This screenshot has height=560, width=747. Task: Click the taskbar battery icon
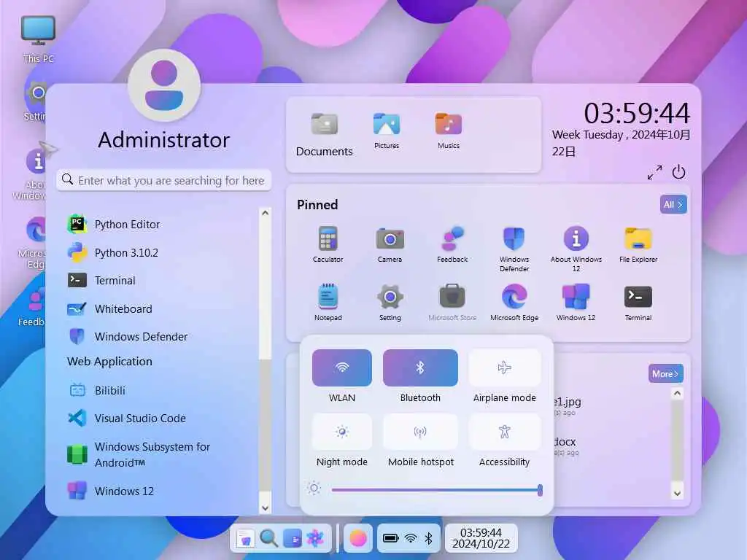tap(391, 538)
